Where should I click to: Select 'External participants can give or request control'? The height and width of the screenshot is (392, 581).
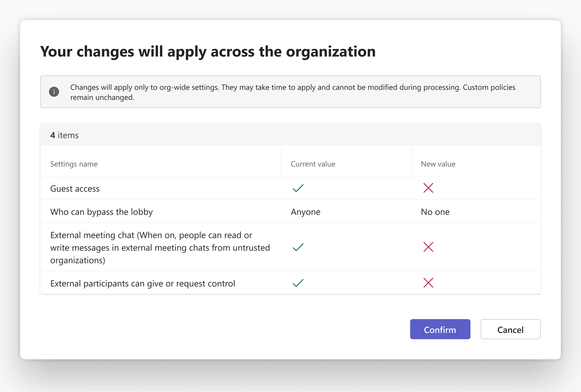(142, 284)
